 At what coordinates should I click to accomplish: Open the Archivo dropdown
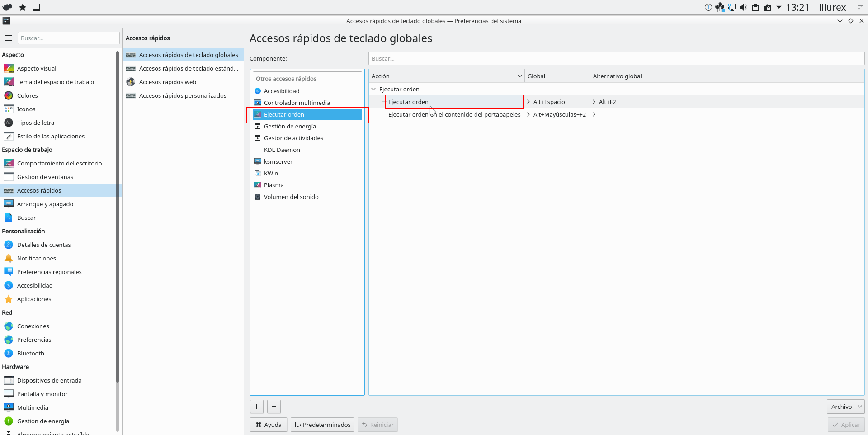(x=845, y=407)
